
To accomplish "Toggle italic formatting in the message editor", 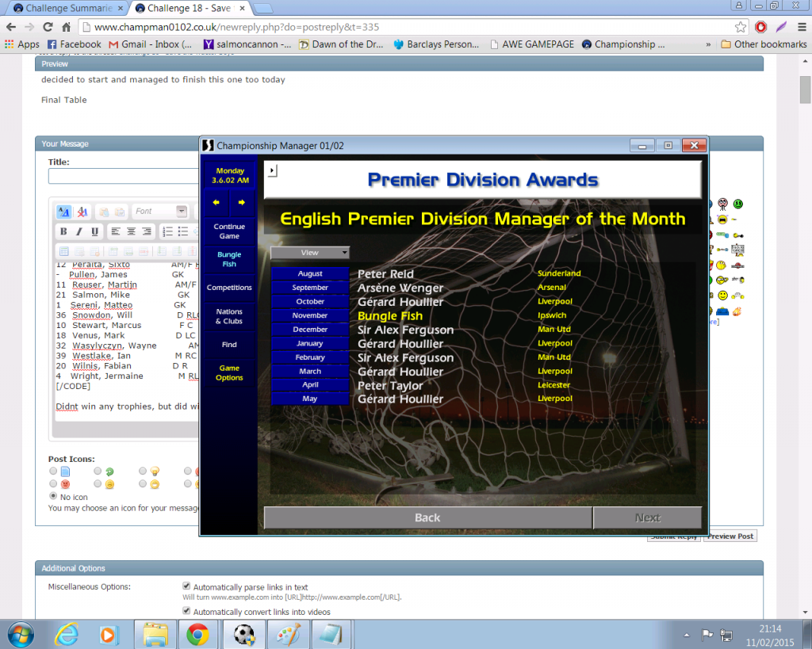I will click(x=79, y=231).
